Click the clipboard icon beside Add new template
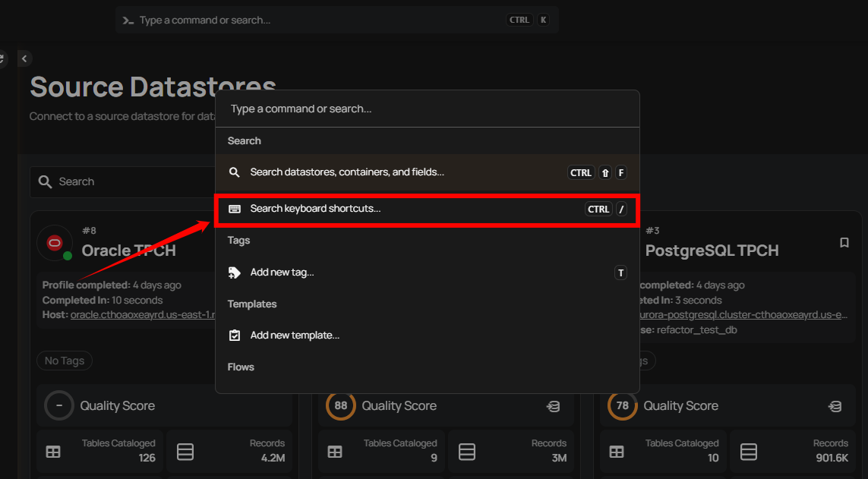This screenshot has width=868, height=479. (235, 335)
